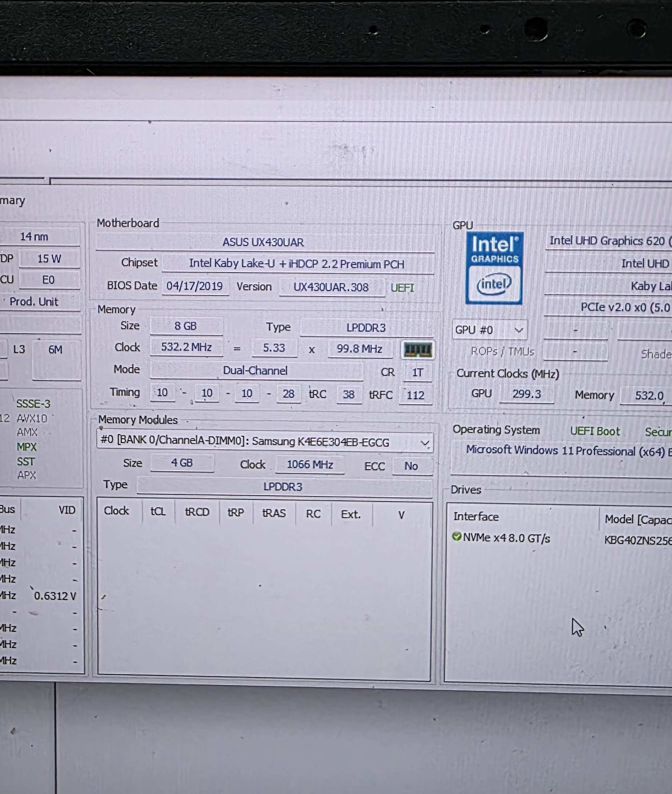The width and height of the screenshot is (672, 794).
Task: Click the memory clock value 532.2 MHz
Action: coord(186,347)
